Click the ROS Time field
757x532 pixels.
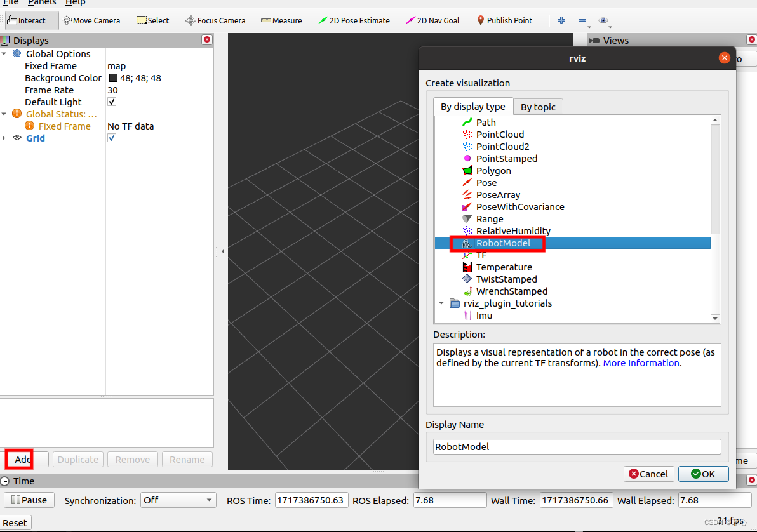point(311,500)
